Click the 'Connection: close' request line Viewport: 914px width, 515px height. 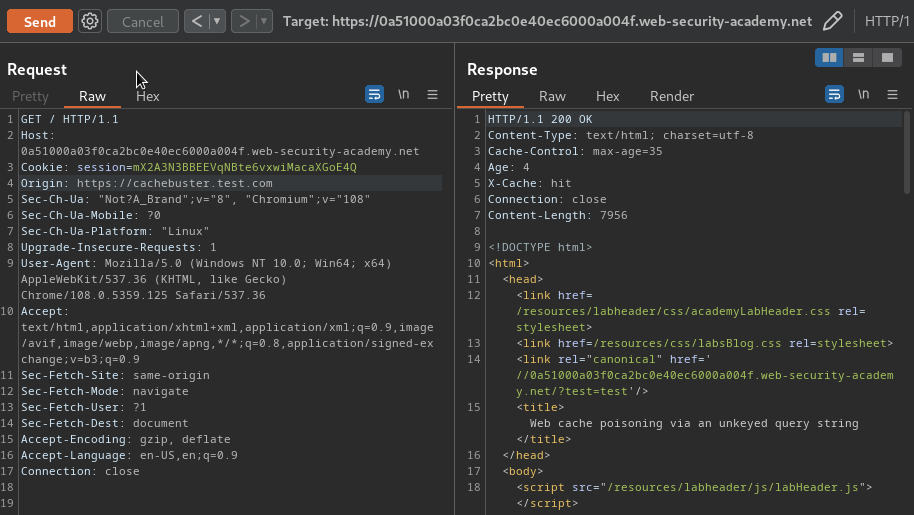pyautogui.click(x=80, y=471)
